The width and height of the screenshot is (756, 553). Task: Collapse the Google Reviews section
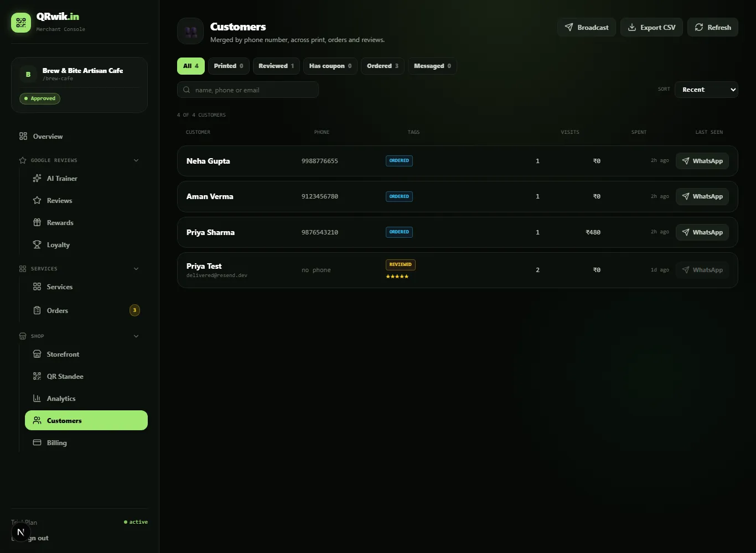click(x=136, y=160)
